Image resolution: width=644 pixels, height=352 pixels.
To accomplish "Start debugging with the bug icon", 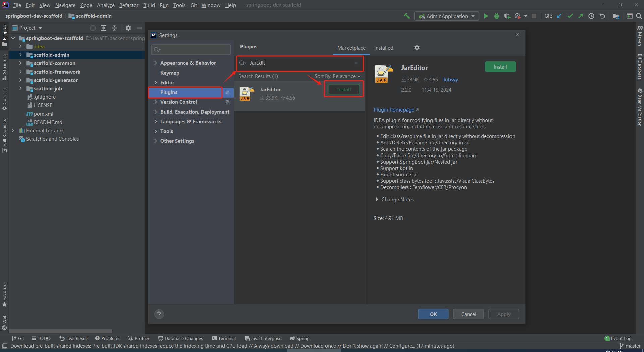I will (x=497, y=16).
